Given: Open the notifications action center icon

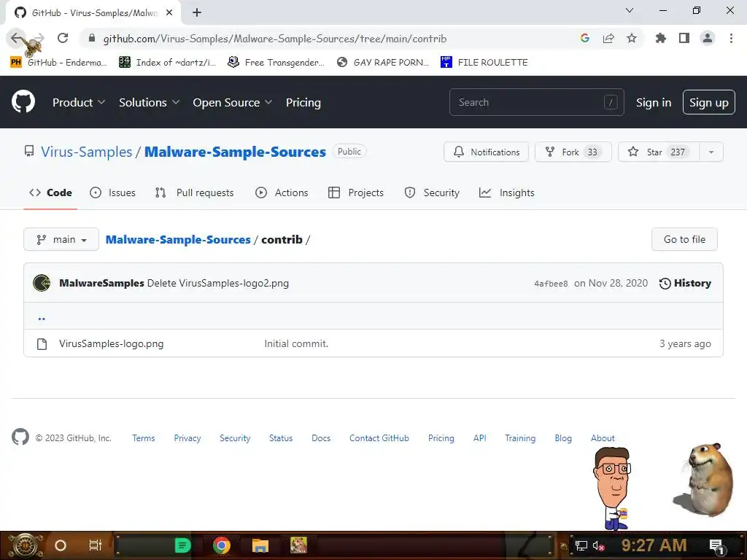Looking at the screenshot, I should [x=717, y=546].
